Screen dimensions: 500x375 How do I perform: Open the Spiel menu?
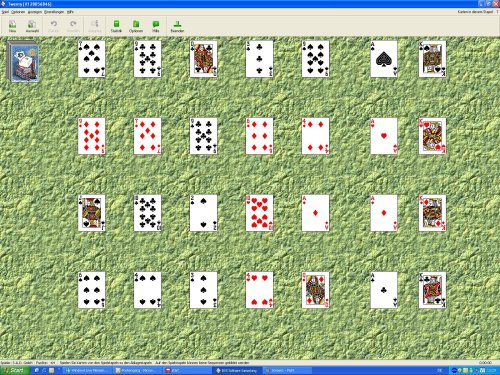(5, 12)
